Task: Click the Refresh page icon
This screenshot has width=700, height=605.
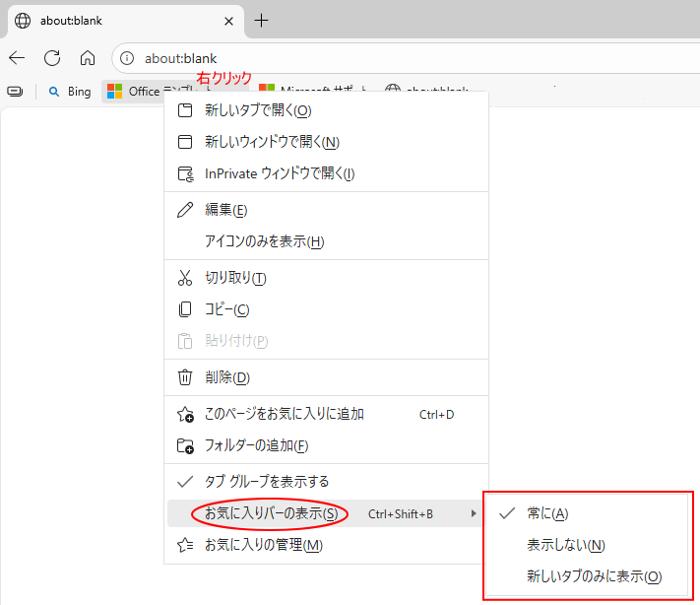Action: (52, 58)
